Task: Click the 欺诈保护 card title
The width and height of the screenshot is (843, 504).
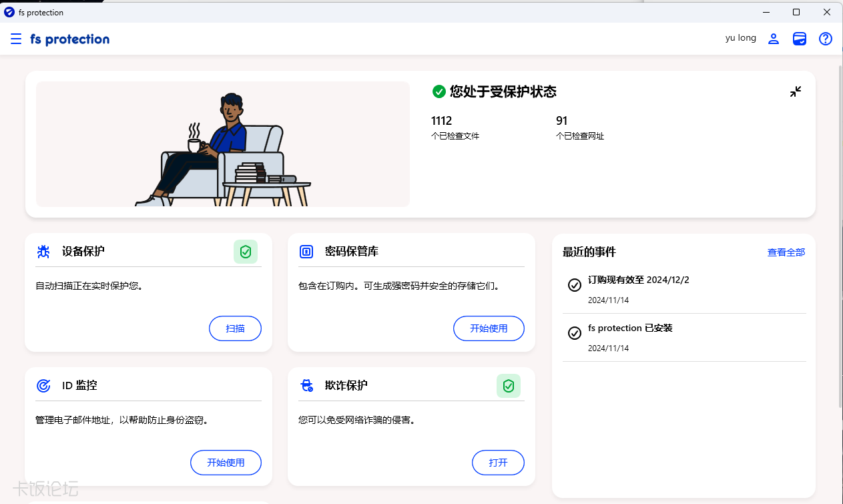Action: (x=346, y=386)
